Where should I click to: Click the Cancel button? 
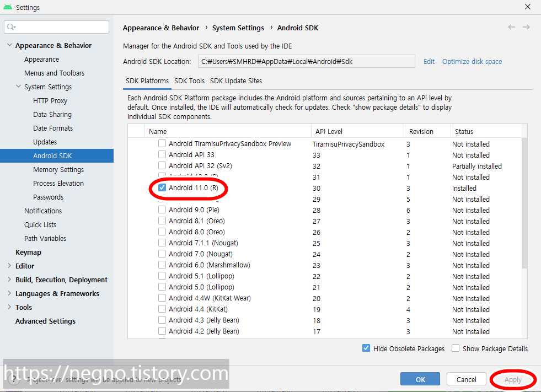(466, 379)
